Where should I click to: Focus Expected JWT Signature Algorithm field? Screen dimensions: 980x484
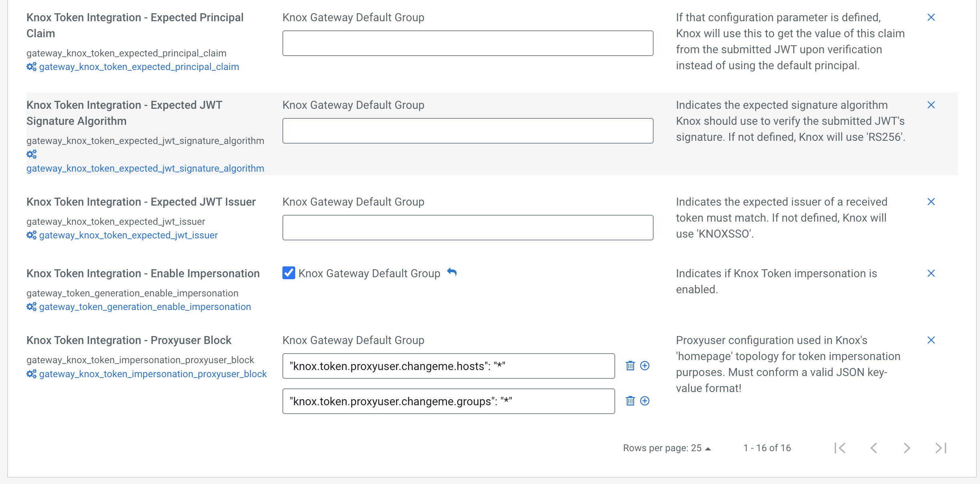pos(468,131)
